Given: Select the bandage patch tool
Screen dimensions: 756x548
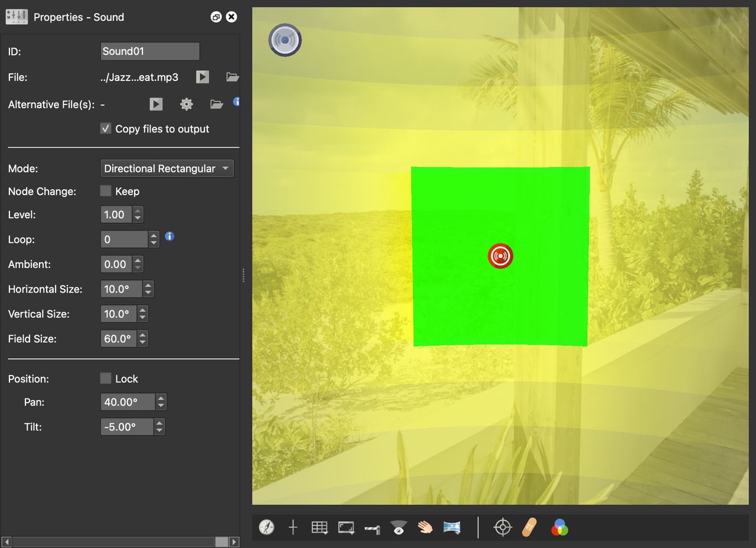Looking at the screenshot, I should point(530,527).
